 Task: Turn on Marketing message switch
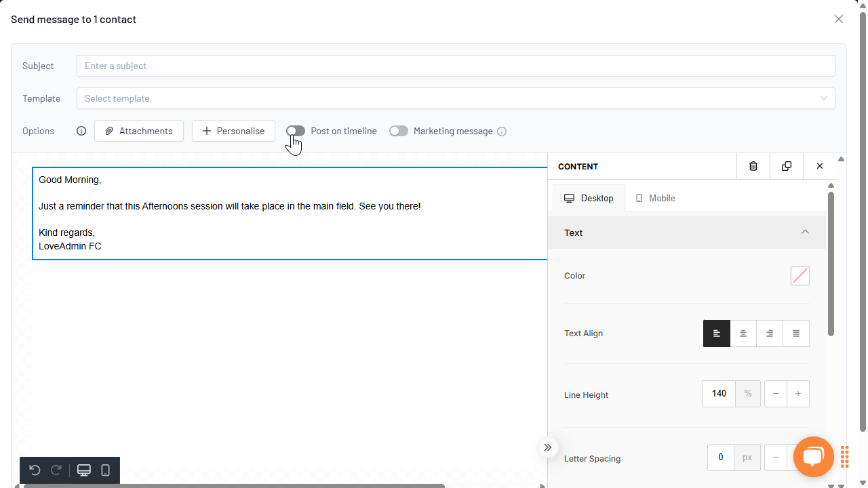tap(399, 131)
